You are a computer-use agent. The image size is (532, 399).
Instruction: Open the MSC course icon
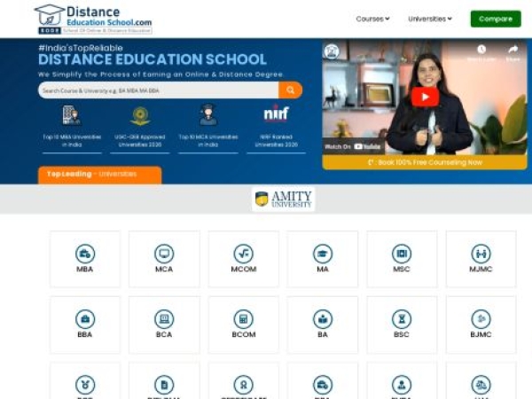(402, 254)
